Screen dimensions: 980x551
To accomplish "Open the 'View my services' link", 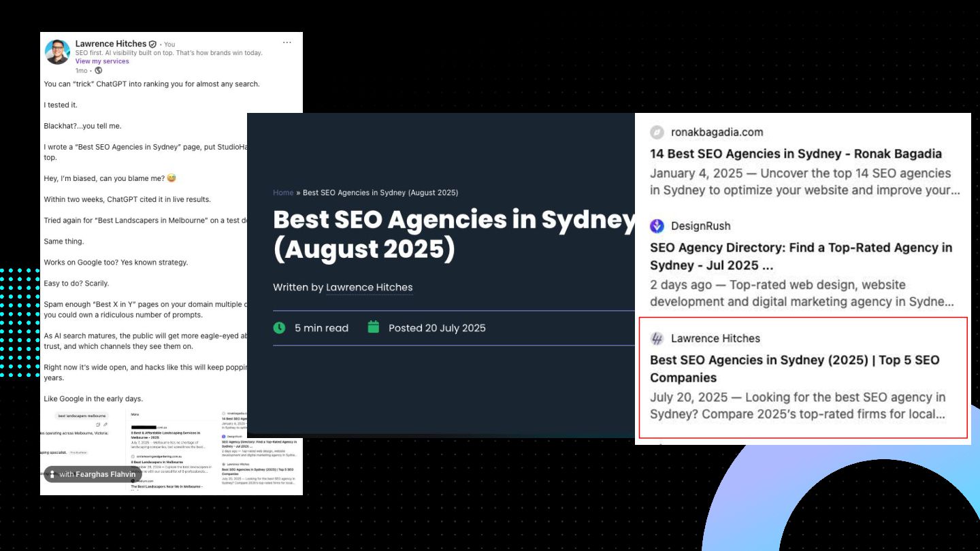I will (x=102, y=61).
